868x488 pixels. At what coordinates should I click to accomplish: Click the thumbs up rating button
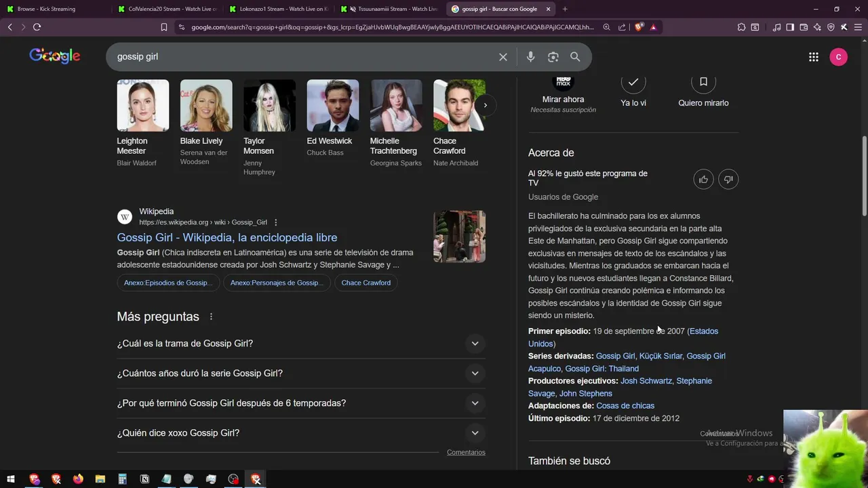[x=703, y=180]
